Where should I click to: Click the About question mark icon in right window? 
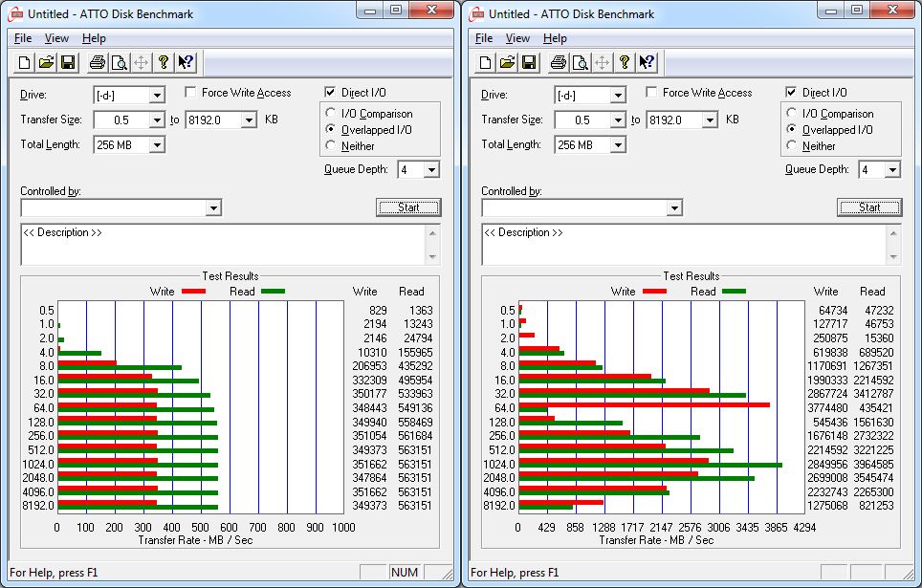pos(624,62)
